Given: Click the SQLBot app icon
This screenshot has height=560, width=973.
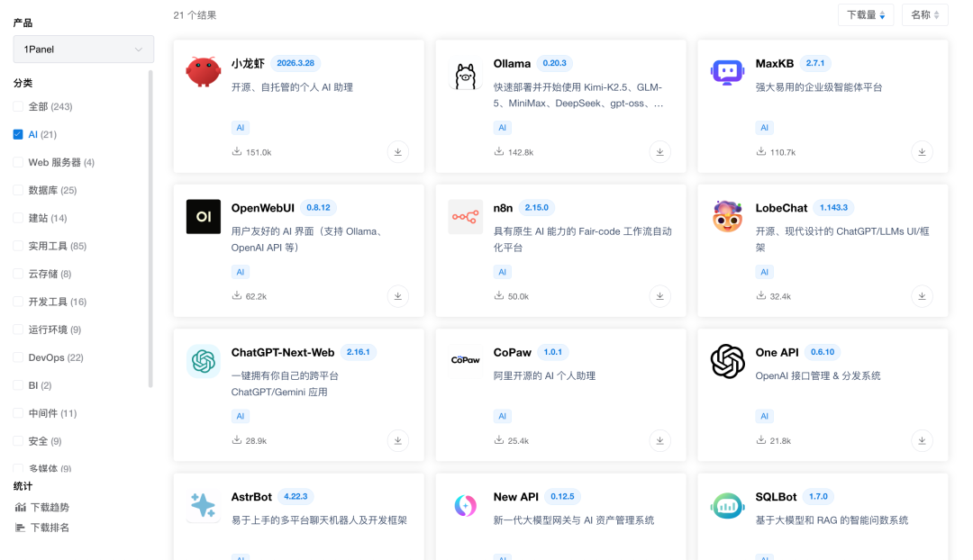Looking at the screenshot, I should pos(727,506).
